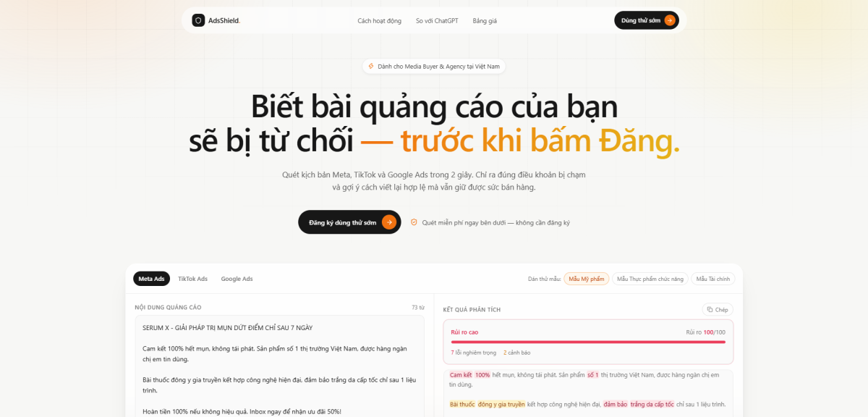Click the lightning icon in the badge
Image resolution: width=868 pixels, height=417 pixels.
click(x=371, y=67)
